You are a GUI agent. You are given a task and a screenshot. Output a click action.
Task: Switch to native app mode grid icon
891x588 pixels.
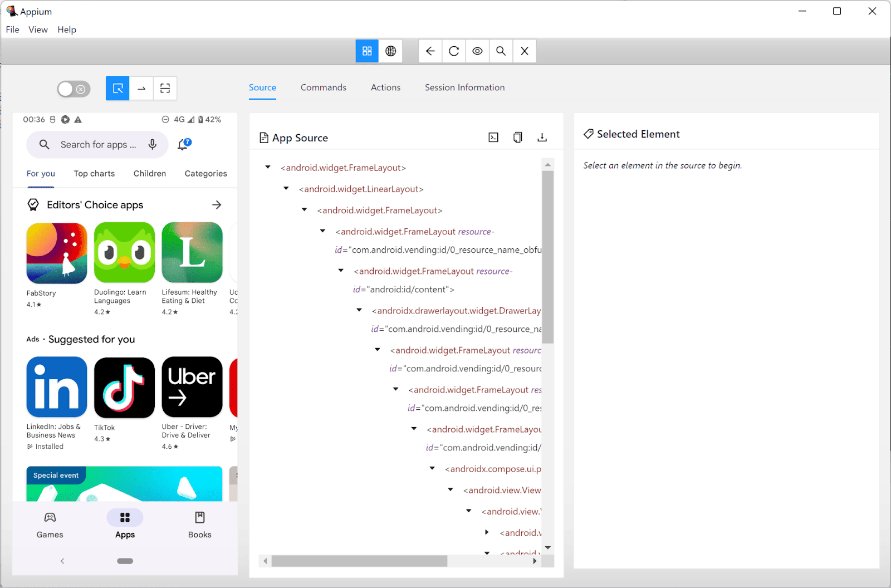coord(367,51)
